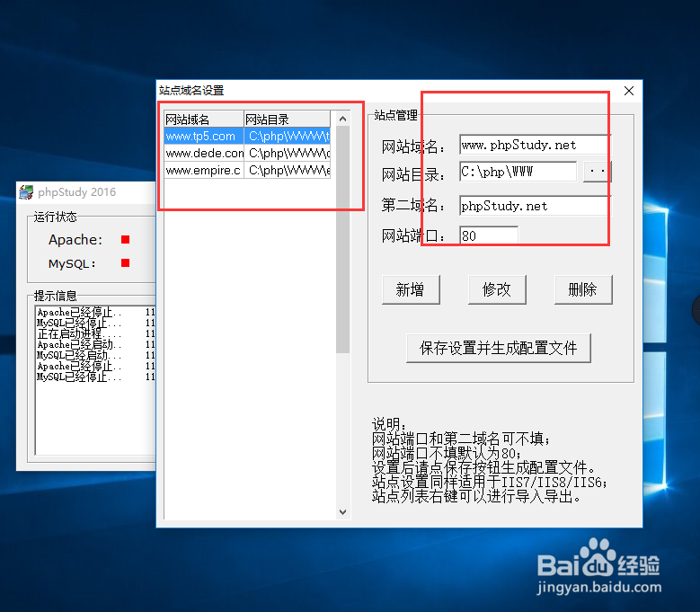This screenshot has height=612, width=700.
Task: Click the 网站域名 column header
Action: (204, 120)
